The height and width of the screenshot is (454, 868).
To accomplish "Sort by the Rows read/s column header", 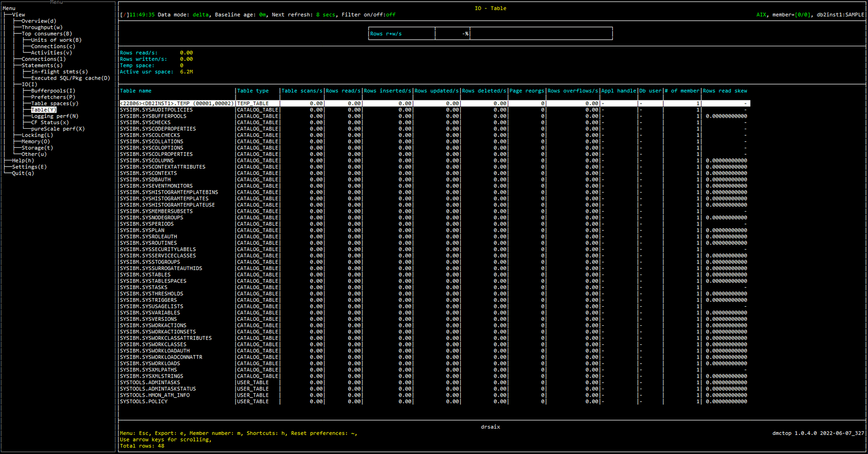I will 343,91.
